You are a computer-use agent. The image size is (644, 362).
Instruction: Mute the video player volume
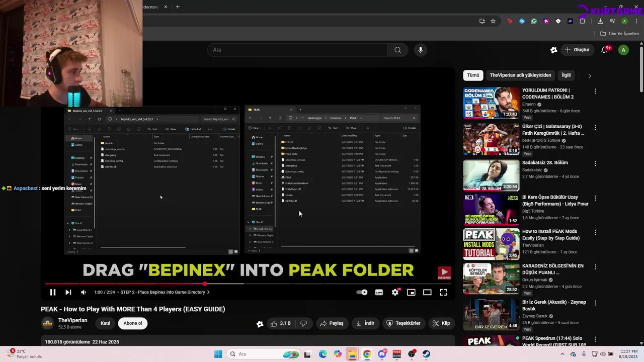click(84, 292)
